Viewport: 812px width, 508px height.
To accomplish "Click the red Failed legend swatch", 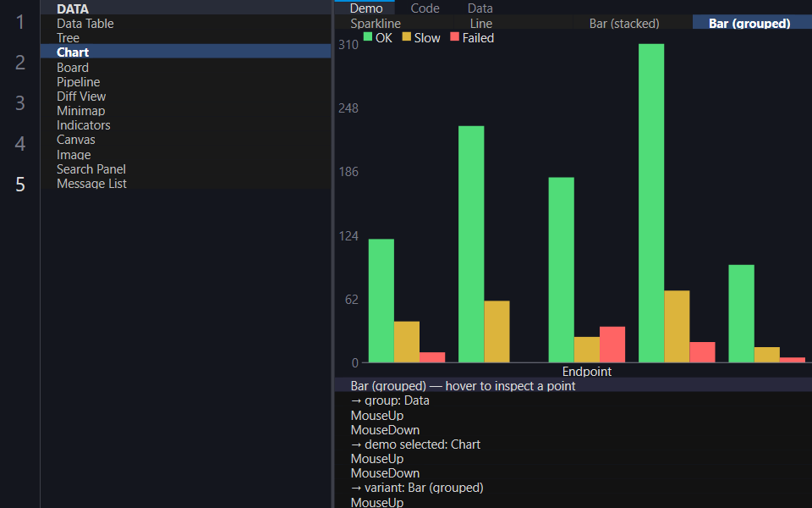I will tap(455, 36).
